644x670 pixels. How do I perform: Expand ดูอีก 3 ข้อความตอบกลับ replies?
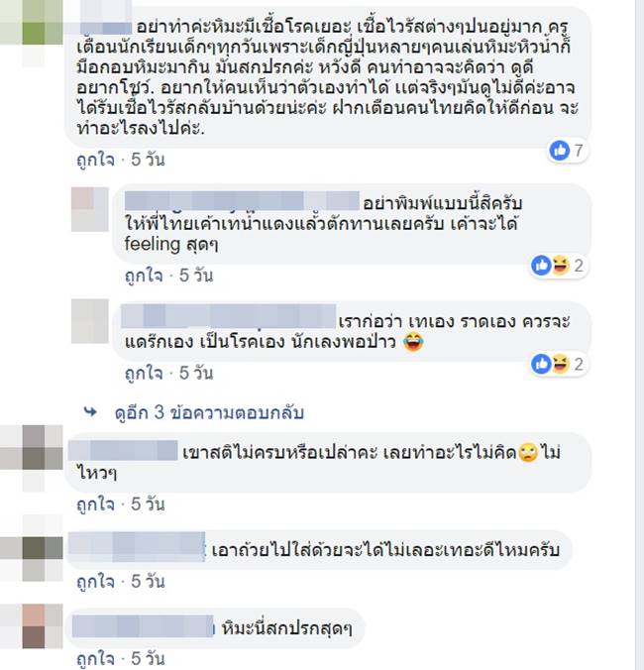[209, 412]
